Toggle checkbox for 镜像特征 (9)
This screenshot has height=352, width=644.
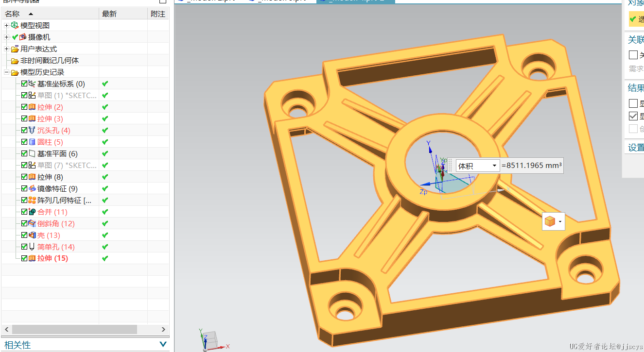tap(24, 188)
